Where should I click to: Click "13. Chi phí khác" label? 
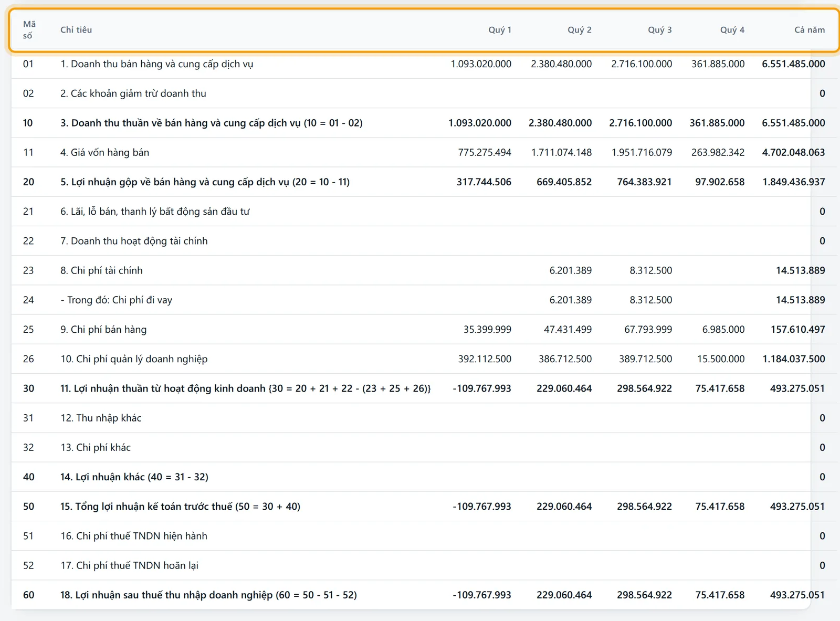coord(96,448)
